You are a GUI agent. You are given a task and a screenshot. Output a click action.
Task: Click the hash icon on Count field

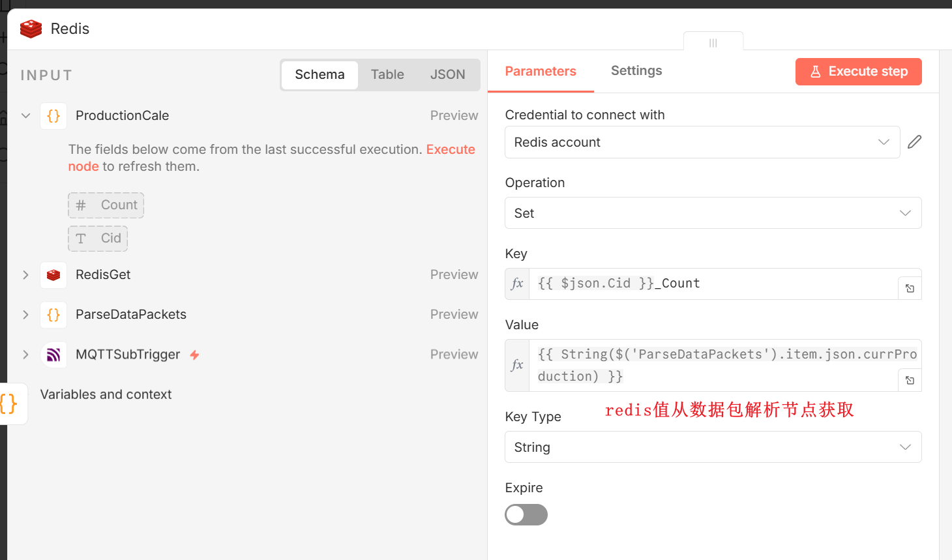tap(81, 205)
